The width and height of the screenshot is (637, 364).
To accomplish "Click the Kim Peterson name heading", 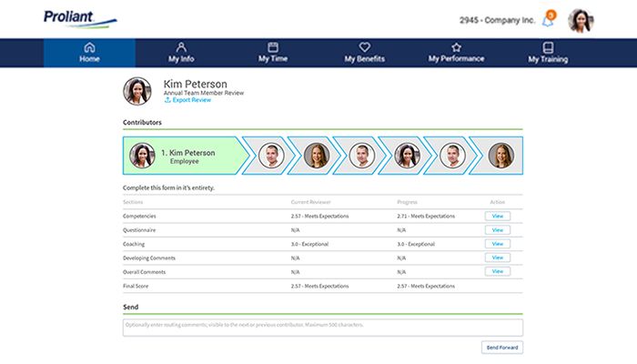I will 196,84.
